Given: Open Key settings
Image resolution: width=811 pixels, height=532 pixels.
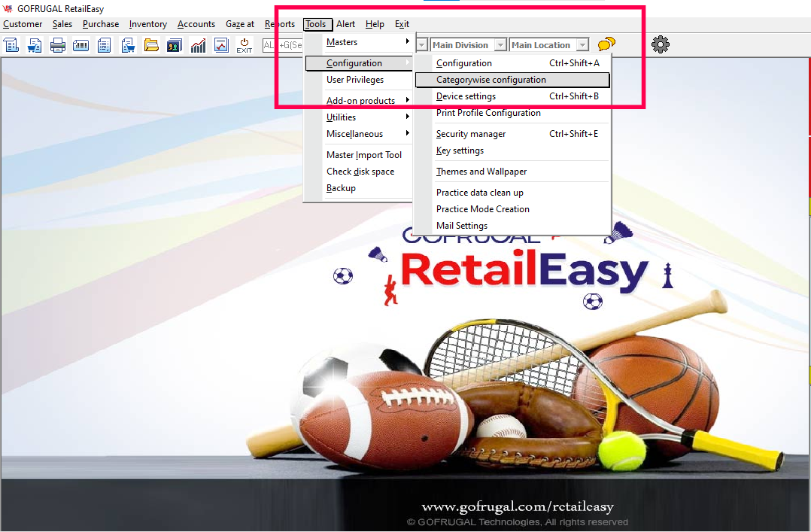Looking at the screenshot, I should 512,150.
